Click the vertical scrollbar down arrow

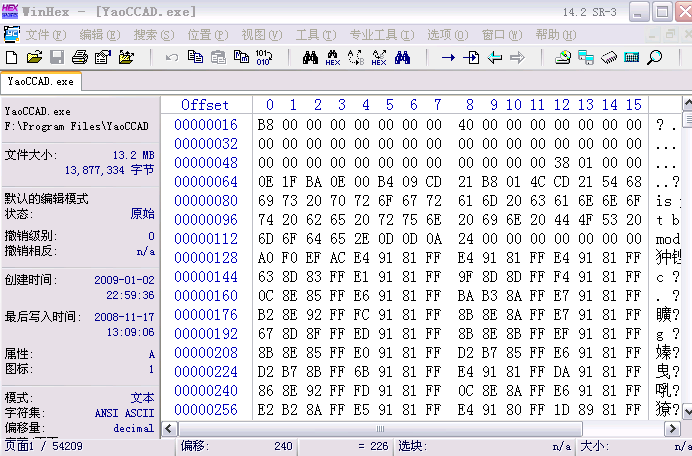(688, 412)
